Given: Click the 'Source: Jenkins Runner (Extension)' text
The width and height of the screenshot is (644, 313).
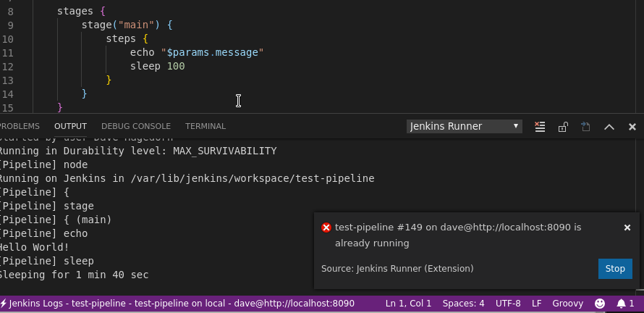Looking at the screenshot, I should coord(397,269).
